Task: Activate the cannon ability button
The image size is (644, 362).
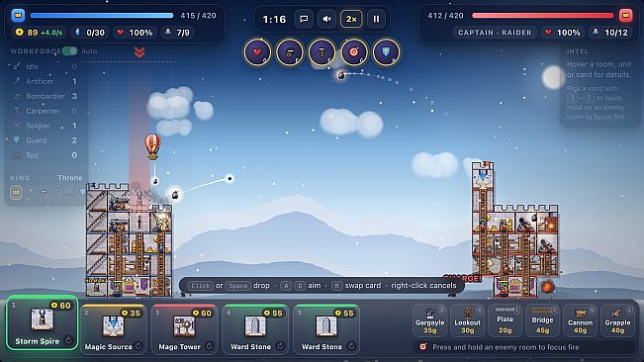Action: tap(290, 52)
